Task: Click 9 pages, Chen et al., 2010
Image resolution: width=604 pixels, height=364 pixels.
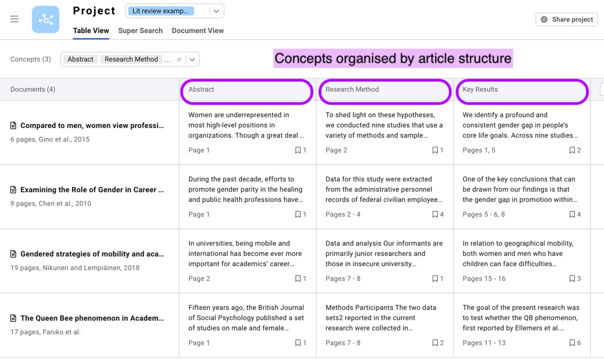Action: coord(51,204)
